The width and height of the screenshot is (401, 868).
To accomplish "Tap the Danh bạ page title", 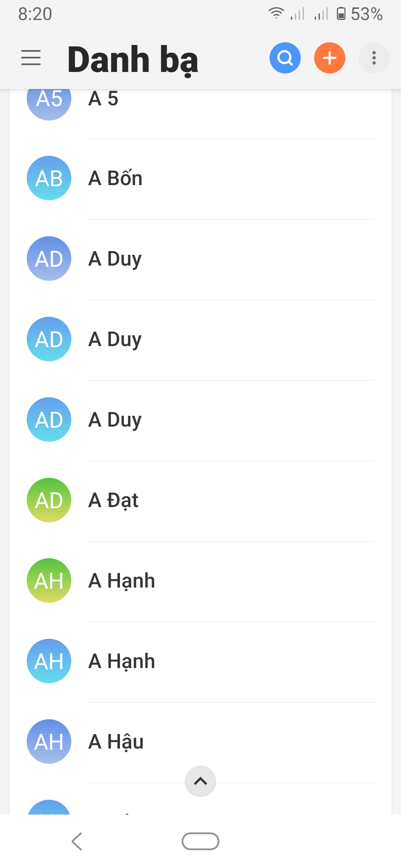I will (x=133, y=59).
